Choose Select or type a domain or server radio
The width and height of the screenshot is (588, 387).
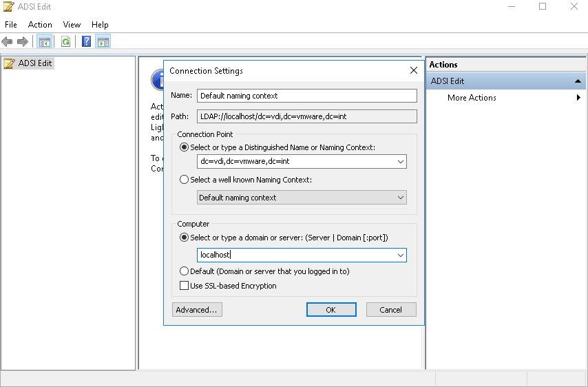pyautogui.click(x=184, y=238)
